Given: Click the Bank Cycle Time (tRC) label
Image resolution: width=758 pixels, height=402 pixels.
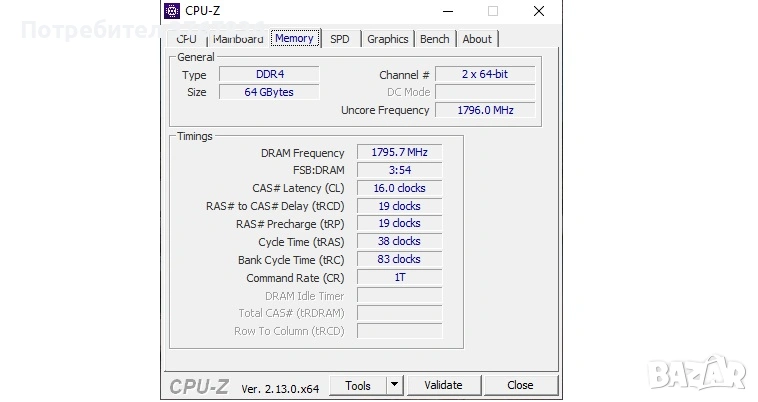Looking at the screenshot, I should pyautogui.click(x=291, y=260).
